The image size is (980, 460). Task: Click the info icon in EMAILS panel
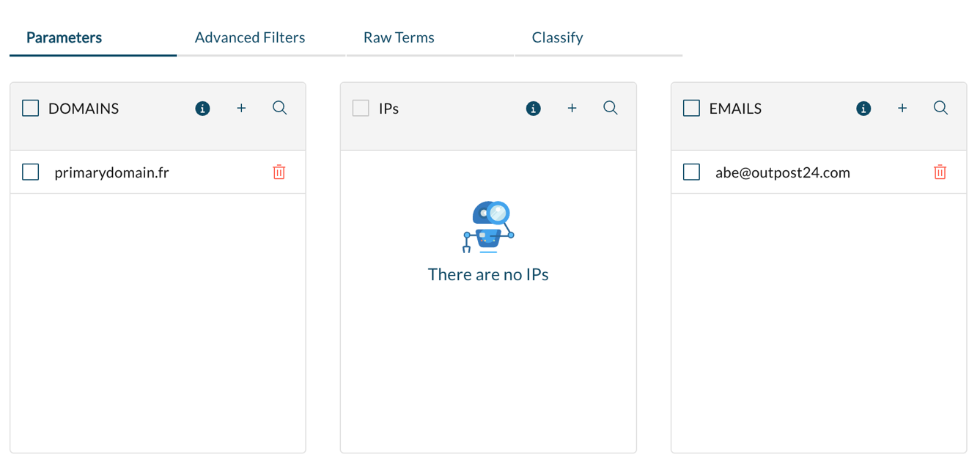tap(863, 109)
